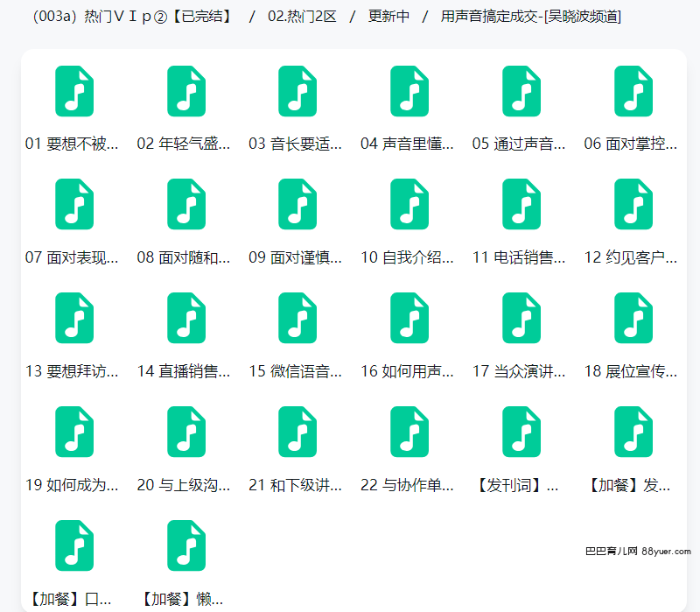Click file name text '06 面对掌控...'
Image resolution: width=700 pixels, height=612 pixels.
coord(631,144)
